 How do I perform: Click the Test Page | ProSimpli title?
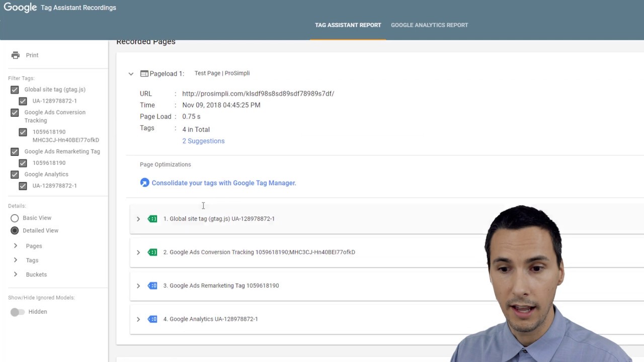(222, 73)
